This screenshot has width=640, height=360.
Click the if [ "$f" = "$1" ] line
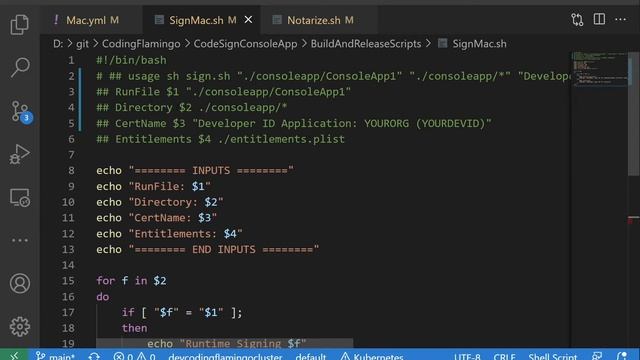182,312
